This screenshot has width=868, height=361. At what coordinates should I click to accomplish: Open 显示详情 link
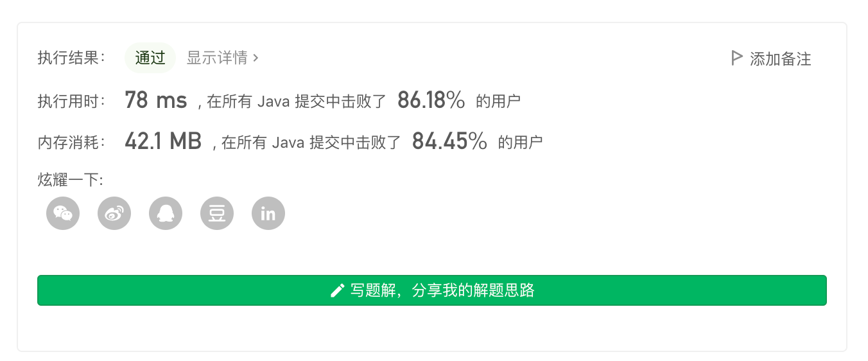(x=217, y=58)
